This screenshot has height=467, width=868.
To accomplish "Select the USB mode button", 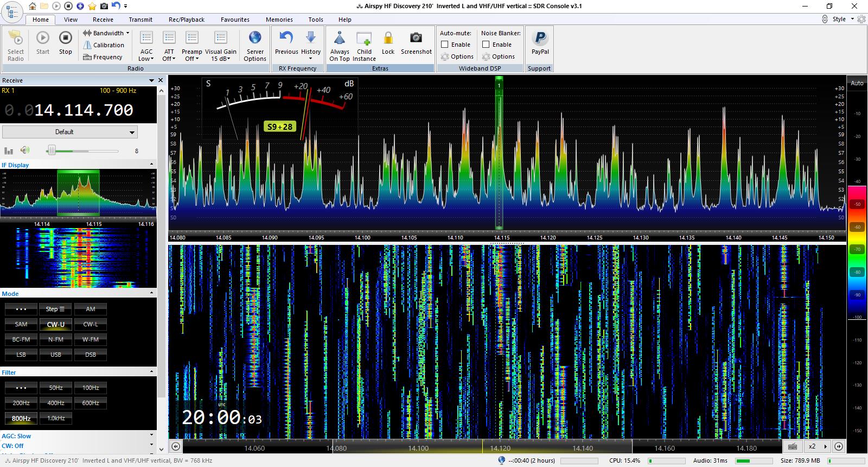I will (56, 355).
